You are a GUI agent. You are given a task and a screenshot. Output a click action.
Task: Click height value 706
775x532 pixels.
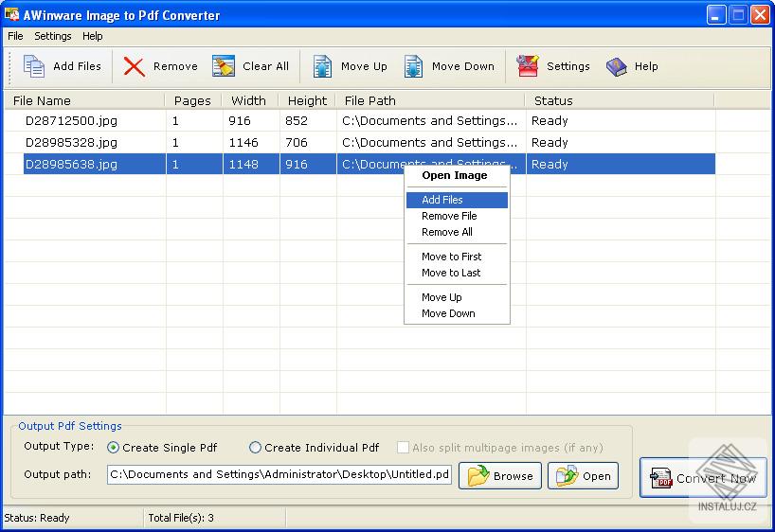297,143
